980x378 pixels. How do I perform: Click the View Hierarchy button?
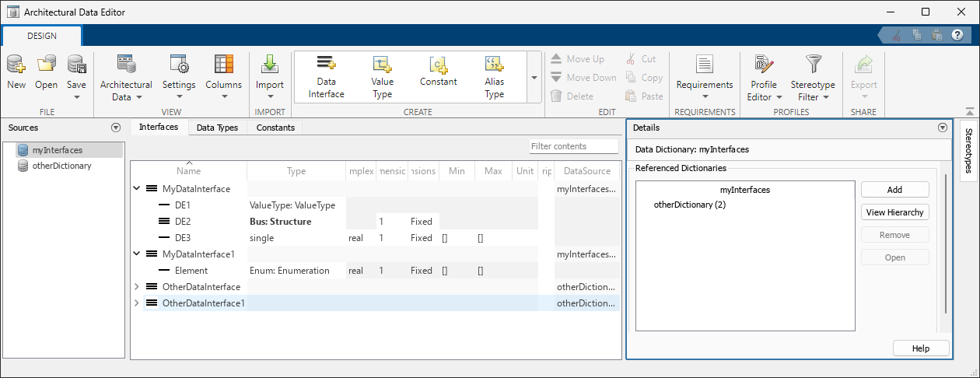click(x=894, y=212)
